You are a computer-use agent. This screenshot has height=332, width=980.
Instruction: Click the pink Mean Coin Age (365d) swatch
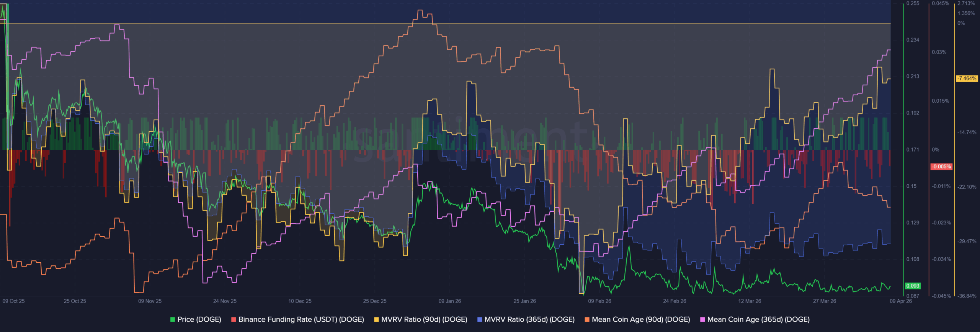[x=702, y=319]
